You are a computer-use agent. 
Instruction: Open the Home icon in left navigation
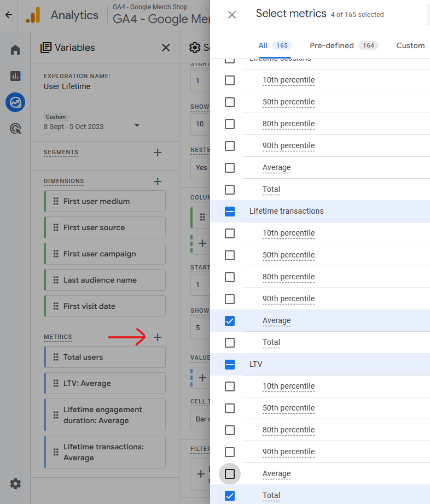tap(15, 50)
